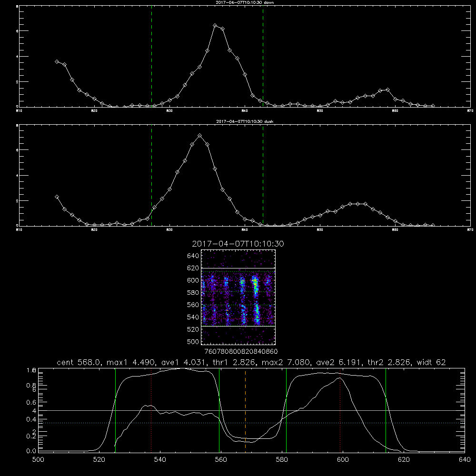Click the 620 label on the bottom plot x-axis
Screen dimensions: 476x476
(404, 460)
